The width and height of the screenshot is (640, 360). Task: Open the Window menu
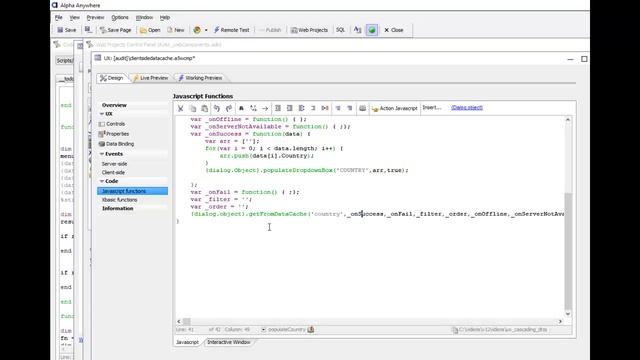pyautogui.click(x=144, y=18)
